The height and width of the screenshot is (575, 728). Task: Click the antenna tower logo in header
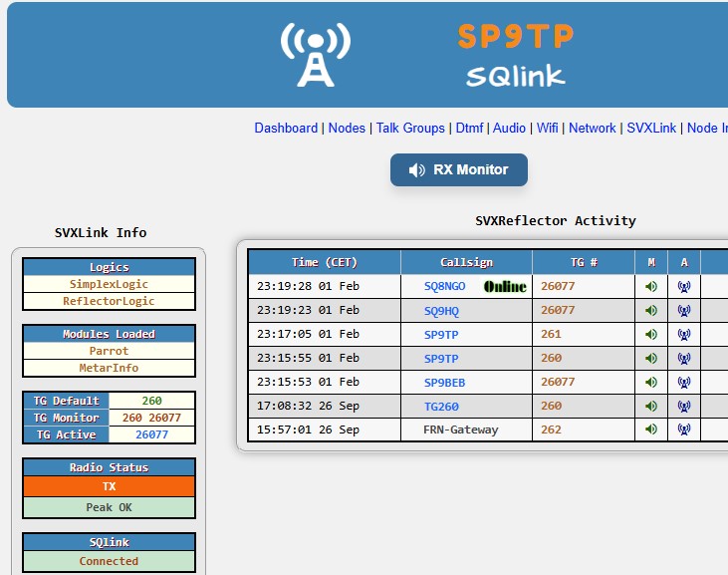pyautogui.click(x=315, y=55)
